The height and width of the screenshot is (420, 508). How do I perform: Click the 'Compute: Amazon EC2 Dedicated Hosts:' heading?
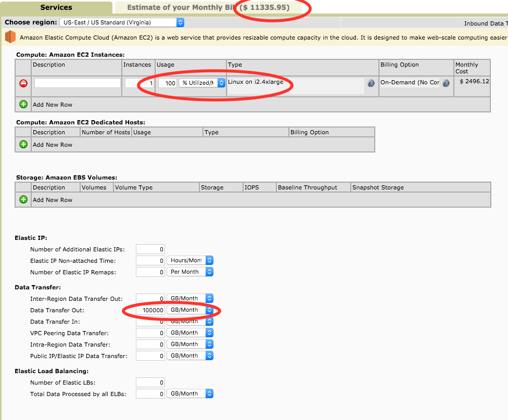(x=81, y=122)
